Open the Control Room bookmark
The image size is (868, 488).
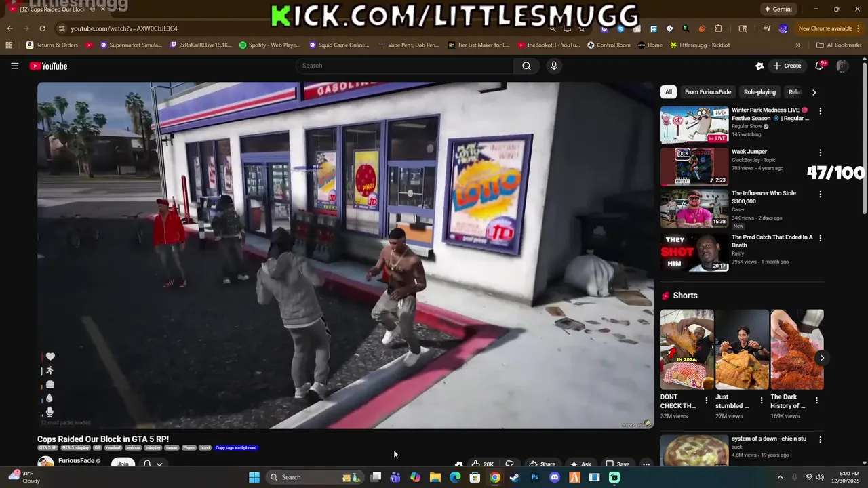(609, 45)
